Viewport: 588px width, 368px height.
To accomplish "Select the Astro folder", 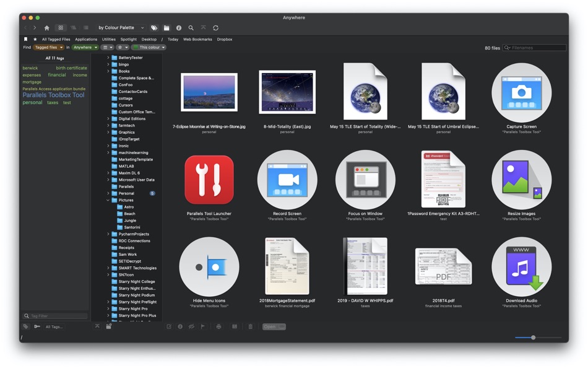I will (x=126, y=207).
